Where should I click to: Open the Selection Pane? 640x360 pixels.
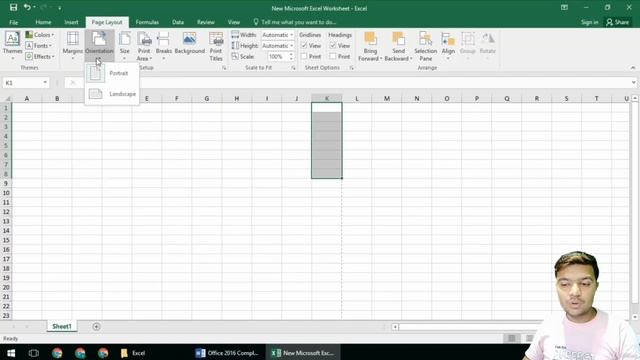[425, 46]
